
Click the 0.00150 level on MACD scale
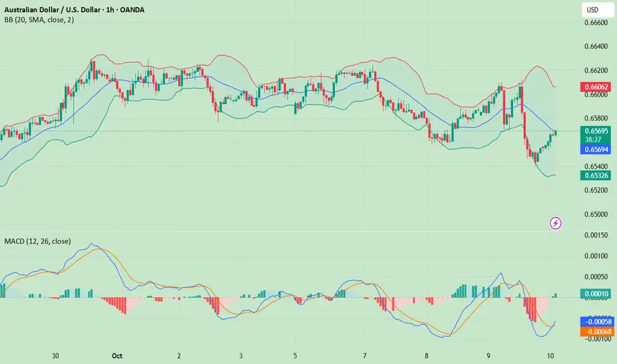click(x=596, y=236)
